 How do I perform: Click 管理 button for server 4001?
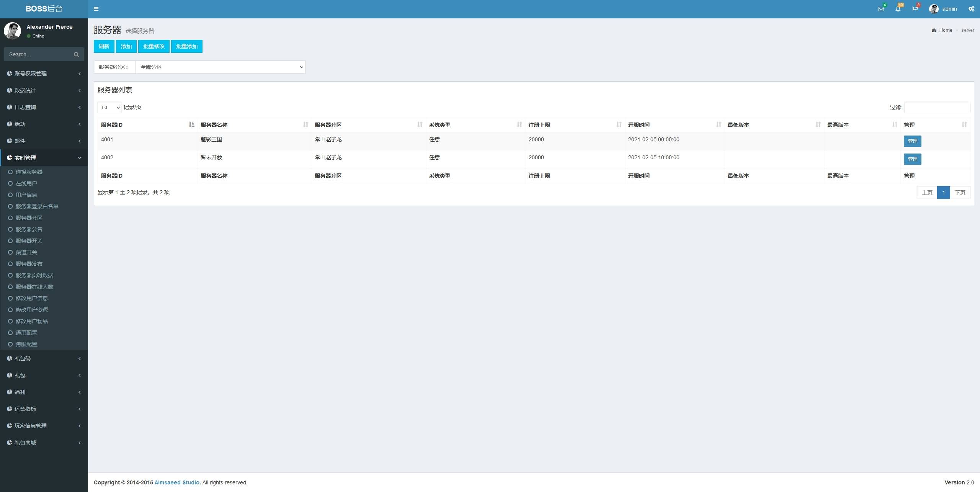pos(912,141)
